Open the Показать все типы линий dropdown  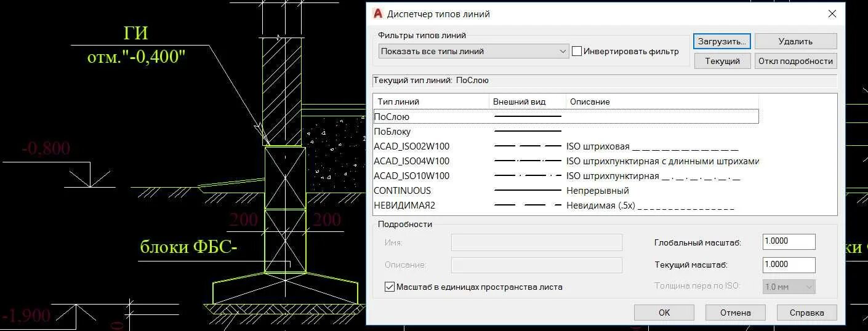[x=473, y=51]
